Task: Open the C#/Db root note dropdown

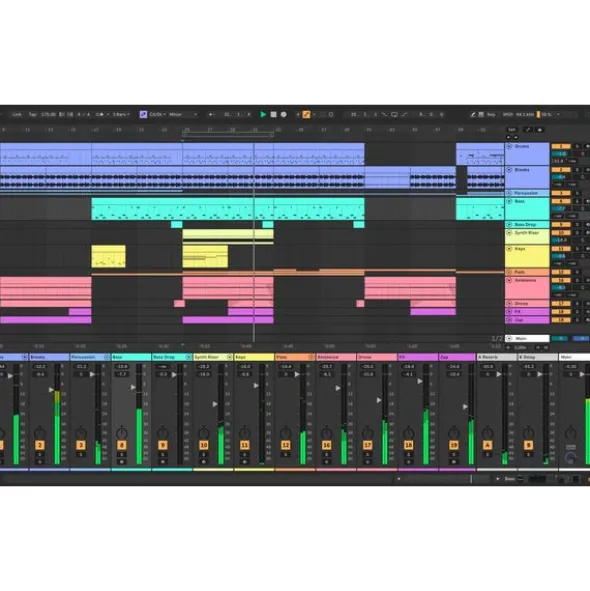Action: 158,114
